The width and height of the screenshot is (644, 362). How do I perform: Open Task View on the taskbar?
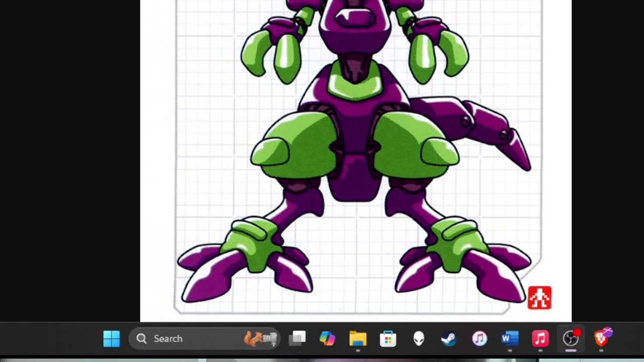297,338
